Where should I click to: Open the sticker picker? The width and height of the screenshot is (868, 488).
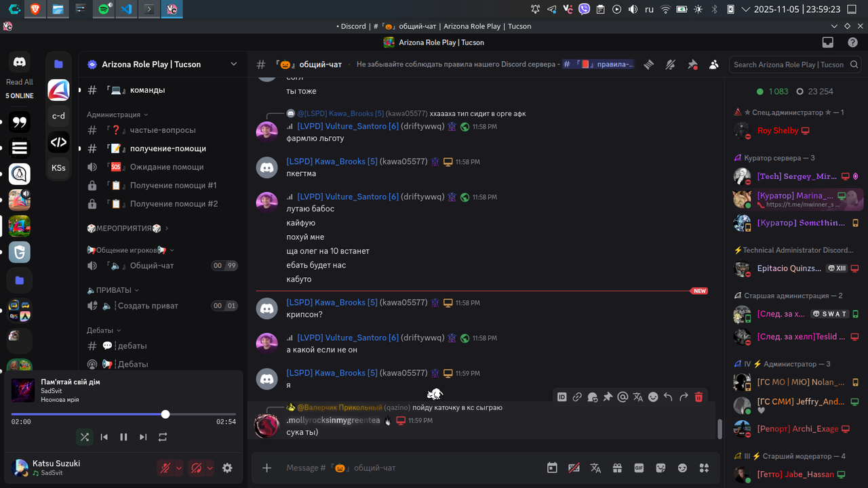660,468
